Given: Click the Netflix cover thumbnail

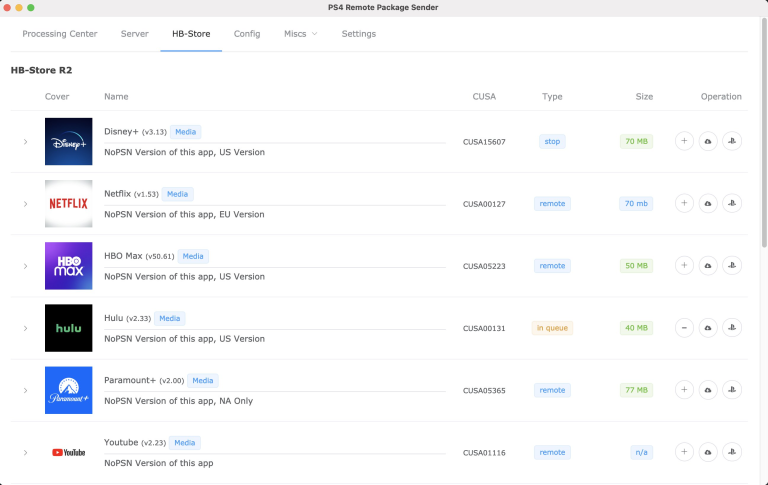Looking at the screenshot, I should pos(69,204).
